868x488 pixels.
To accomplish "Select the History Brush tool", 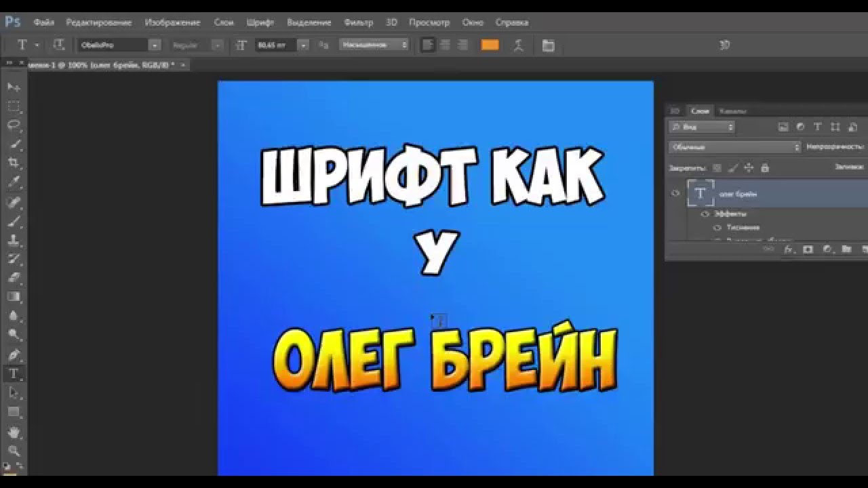I will (14, 259).
